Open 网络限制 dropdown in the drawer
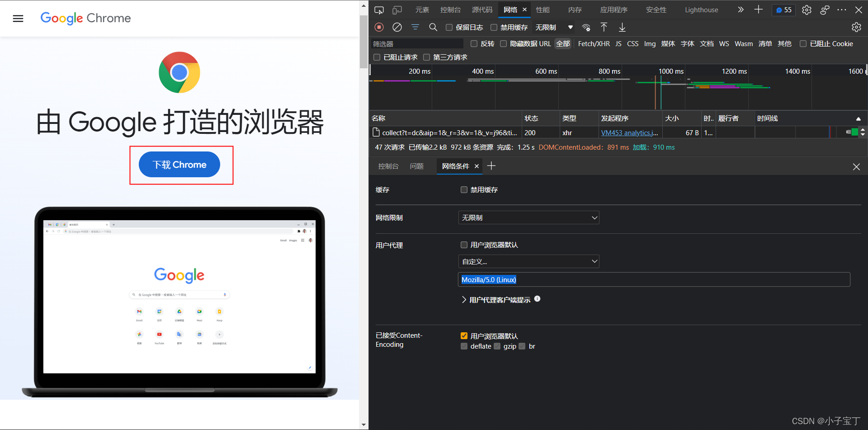 pos(528,218)
